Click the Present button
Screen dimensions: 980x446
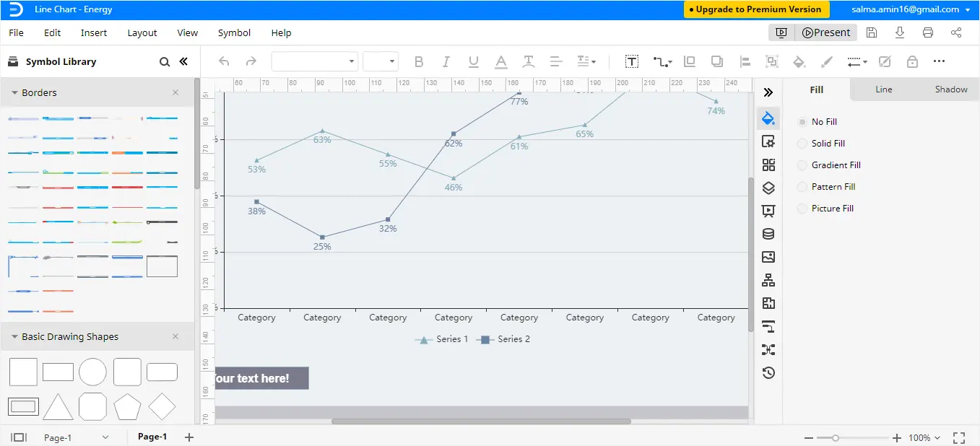click(826, 32)
